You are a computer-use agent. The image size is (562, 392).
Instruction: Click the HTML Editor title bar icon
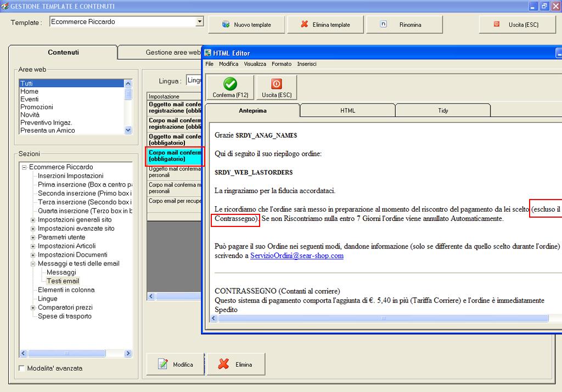[x=207, y=53]
